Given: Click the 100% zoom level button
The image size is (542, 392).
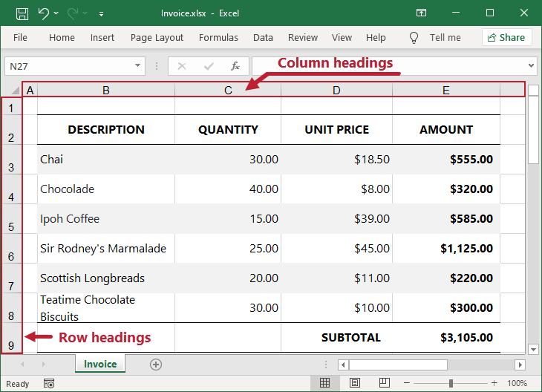Looking at the screenshot, I should (x=517, y=383).
